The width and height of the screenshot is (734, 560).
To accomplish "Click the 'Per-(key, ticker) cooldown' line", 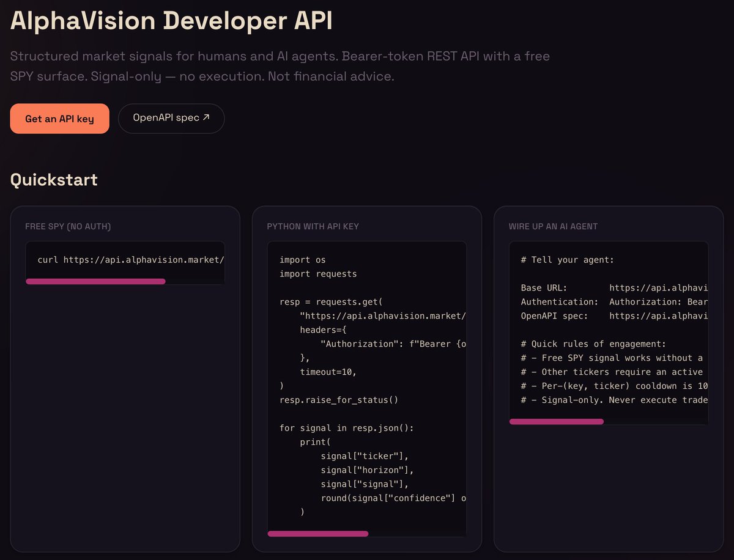I will click(x=614, y=386).
